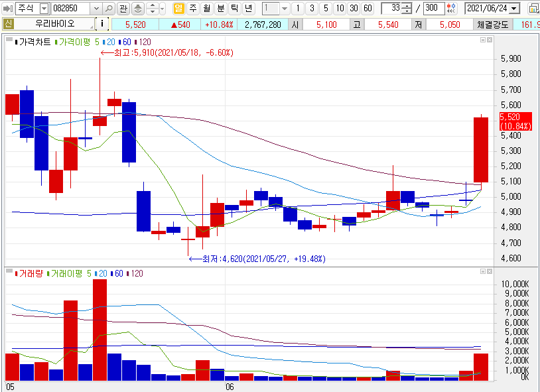This screenshot has width=540, height=392.
Task: Open the 주식 market type dropdown
Action: (44, 8)
